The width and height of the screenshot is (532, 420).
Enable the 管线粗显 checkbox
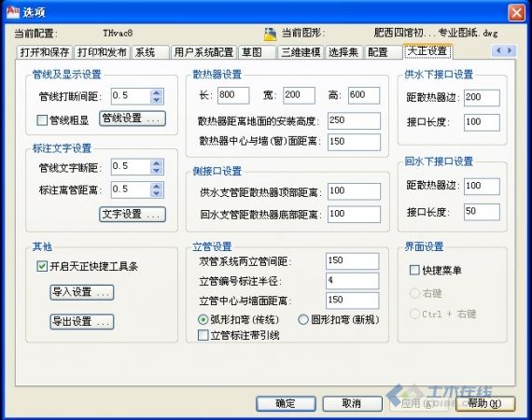click(42, 120)
